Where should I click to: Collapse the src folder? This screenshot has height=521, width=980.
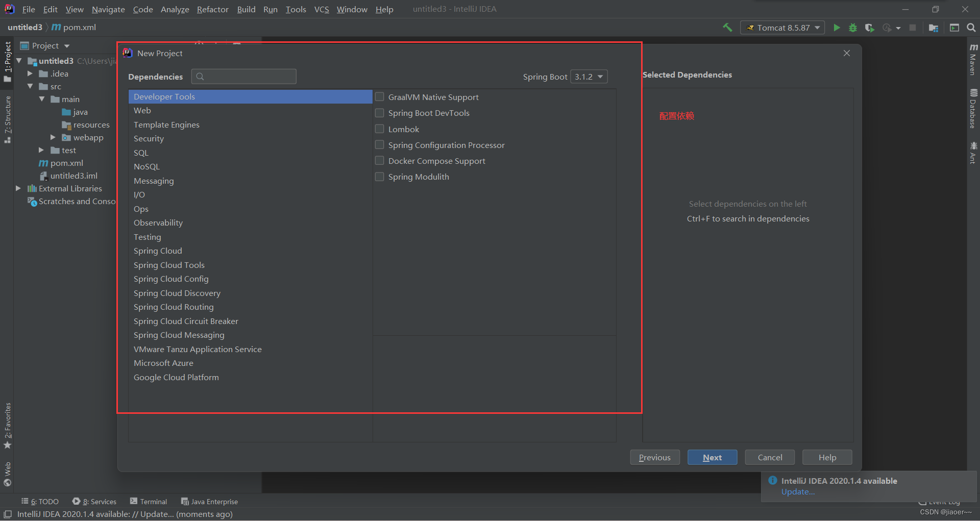[30, 86]
